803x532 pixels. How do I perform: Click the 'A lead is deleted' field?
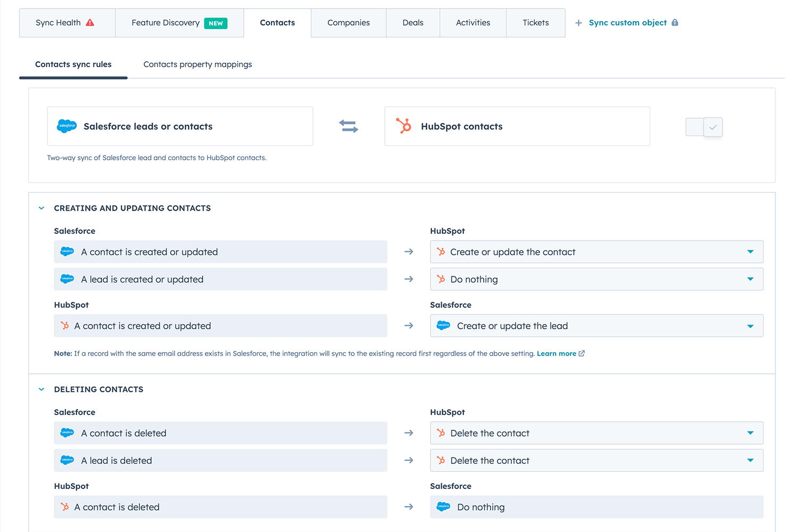coord(220,460)
